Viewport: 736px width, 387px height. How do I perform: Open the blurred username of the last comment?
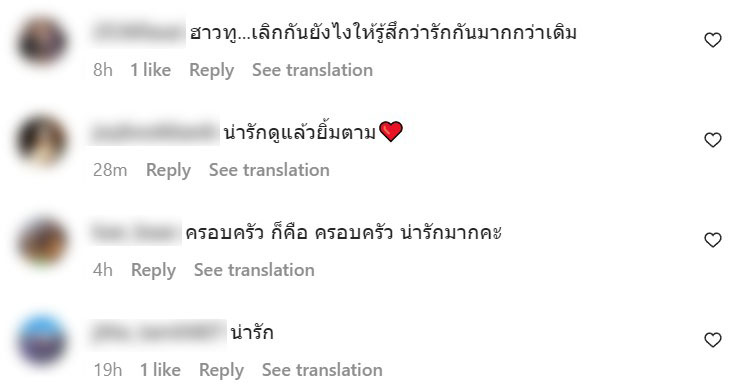point(159,333)
